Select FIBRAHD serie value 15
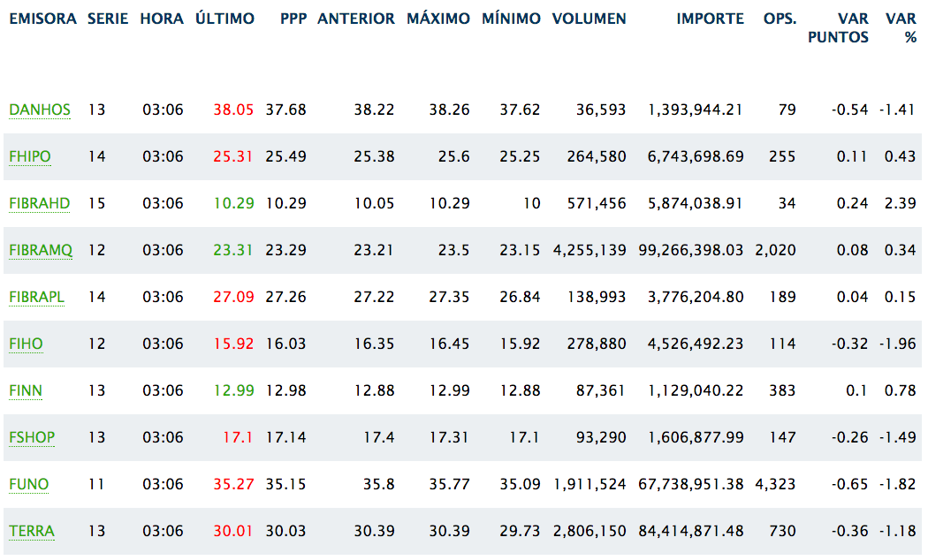Image resolution: width=928 pixels, height=560 pixels. 97,203
